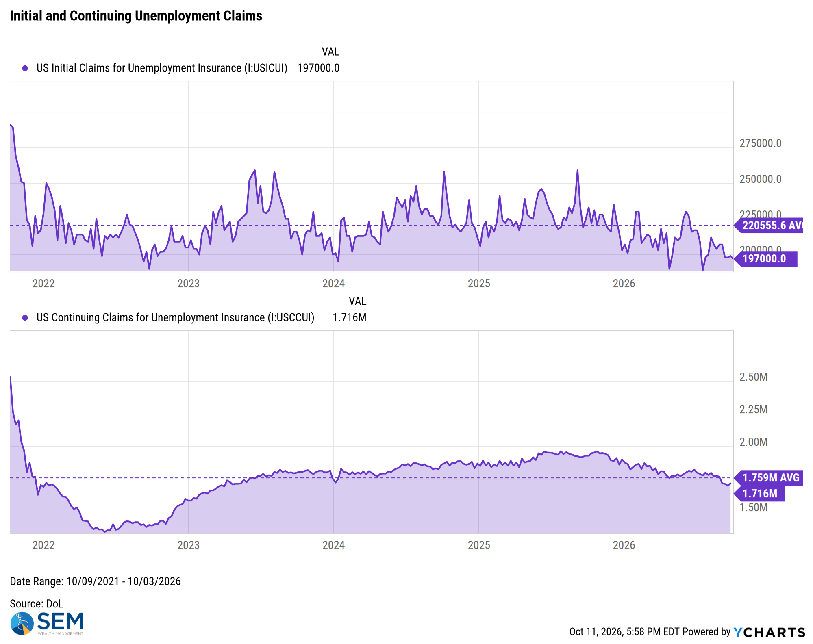The image size is (813, 644).
Task: Click '2023' on the upper chart axis
Action: click(188, 284)
